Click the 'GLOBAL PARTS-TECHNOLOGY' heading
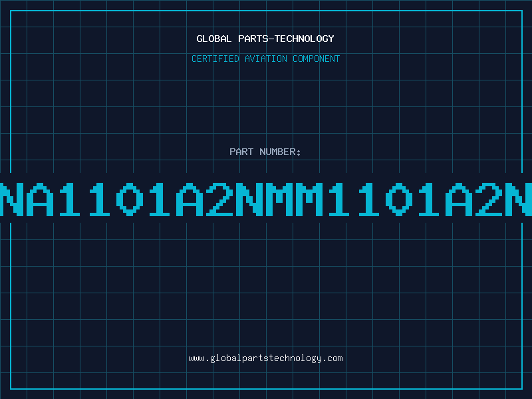Viewport: 532px width, 399px height. point(265,39)
